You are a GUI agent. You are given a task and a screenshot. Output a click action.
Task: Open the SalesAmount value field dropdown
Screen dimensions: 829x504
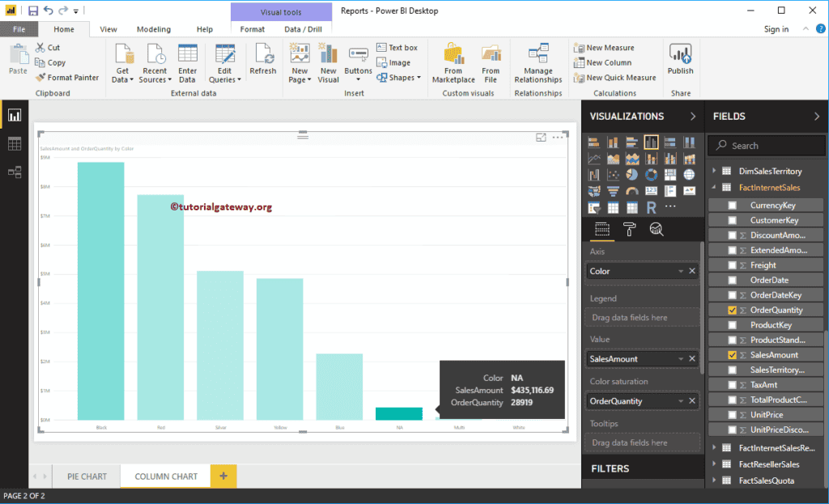pos(680,358)
